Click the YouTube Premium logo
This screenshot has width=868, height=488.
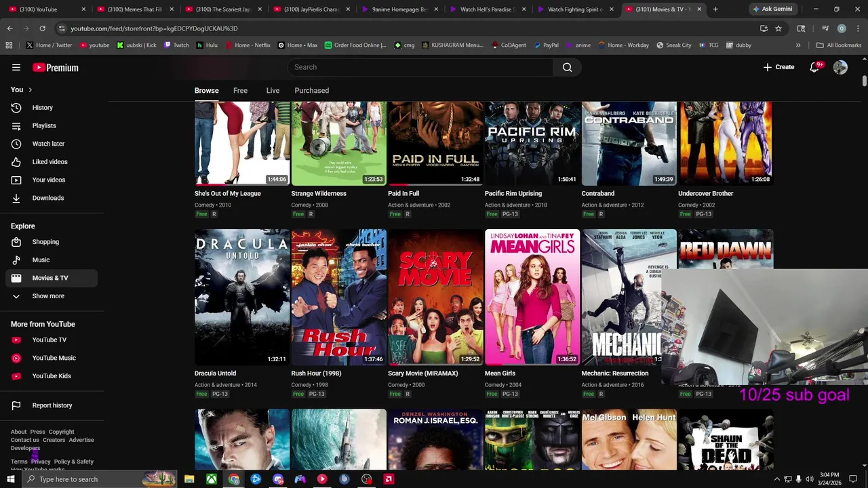pos(56,68)
